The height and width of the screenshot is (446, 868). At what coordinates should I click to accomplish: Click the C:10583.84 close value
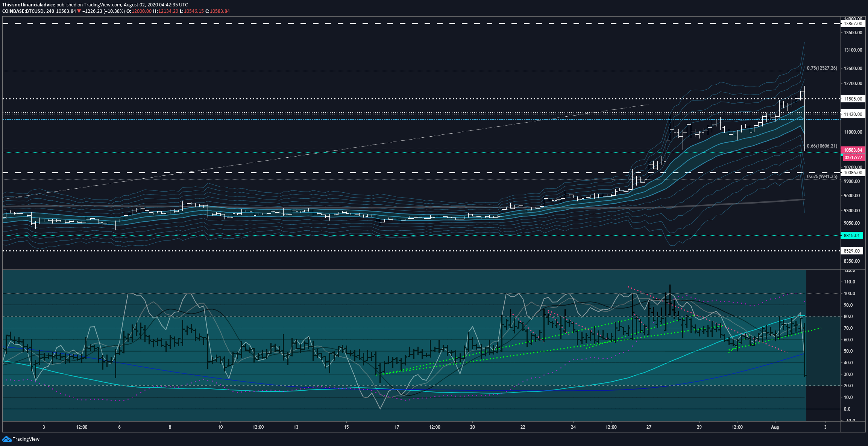click(217, 11)
